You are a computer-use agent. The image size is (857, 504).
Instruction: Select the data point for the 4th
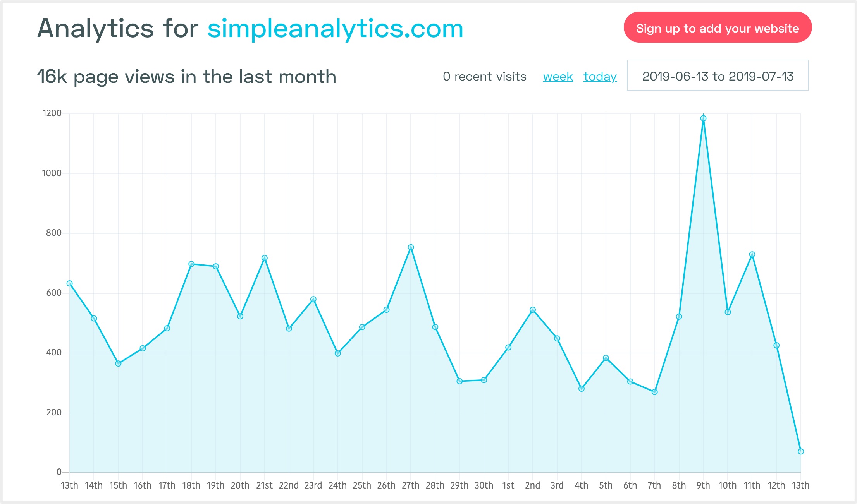pos(582,389)
